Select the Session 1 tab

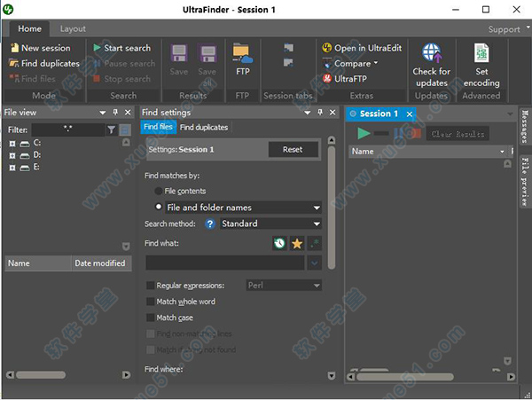click(x=379, y=114)
